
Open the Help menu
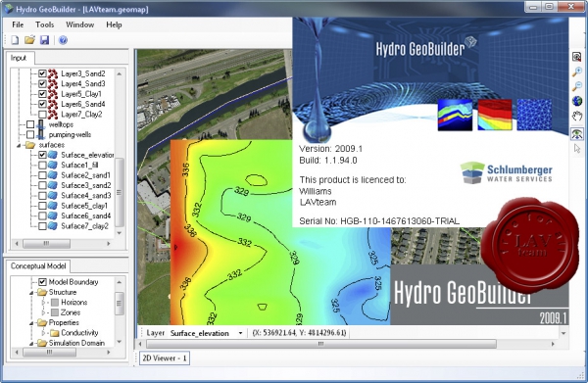pyautogui.click(x=114, y=24)
